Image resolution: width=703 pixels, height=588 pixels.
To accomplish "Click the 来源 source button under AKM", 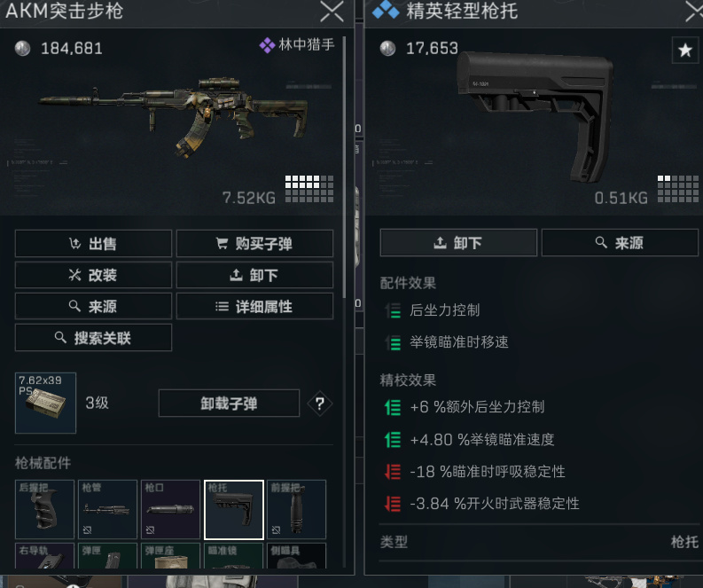I will pos(93,306).
